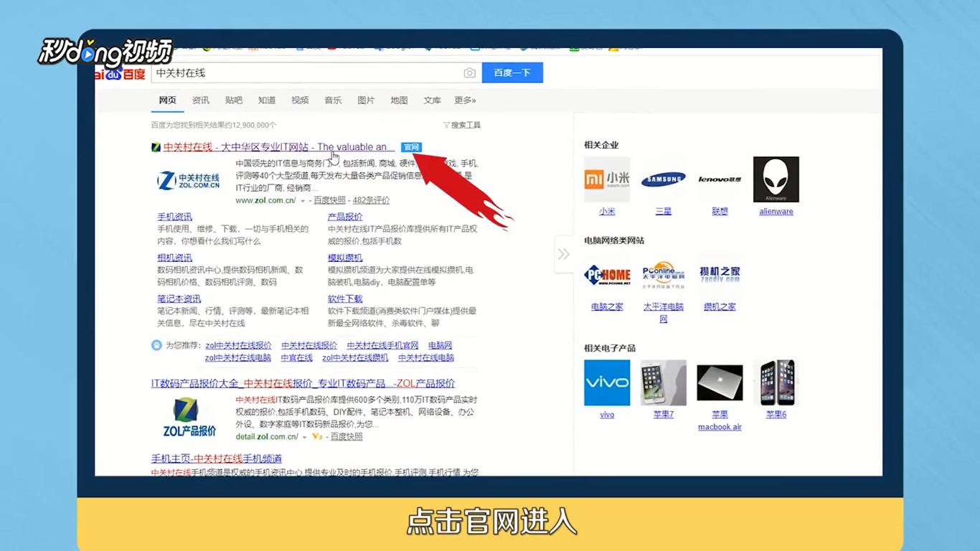Image resolution: width=980 pixels, height=551 pixels.
Task: Click the 攒机之家 text link
Action: tap(720, 307)
